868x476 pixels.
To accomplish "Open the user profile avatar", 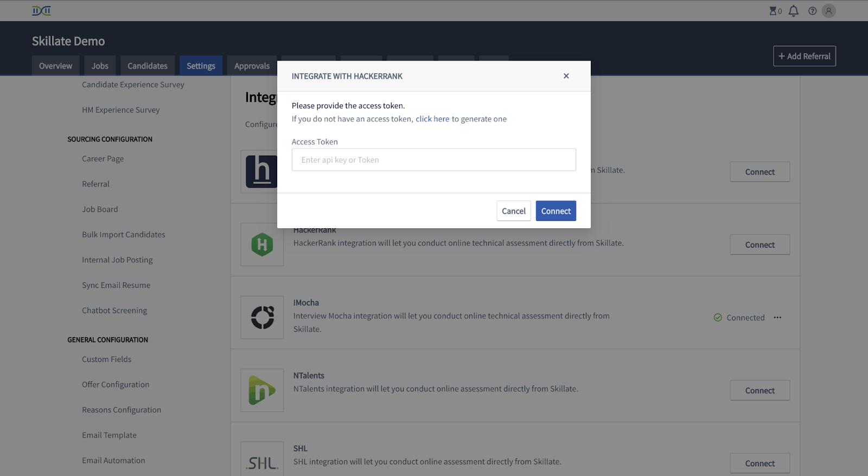I will click(x=828, y=11).
